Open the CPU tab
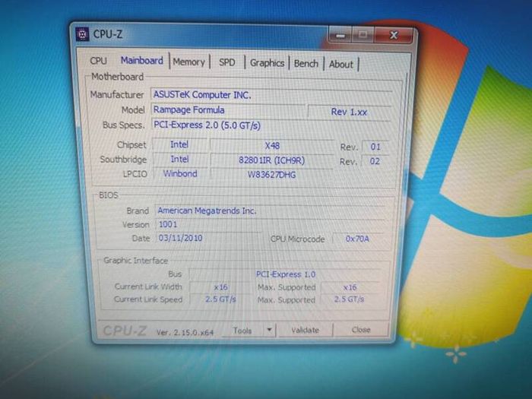532x399 pixels. tap(98, 61)
